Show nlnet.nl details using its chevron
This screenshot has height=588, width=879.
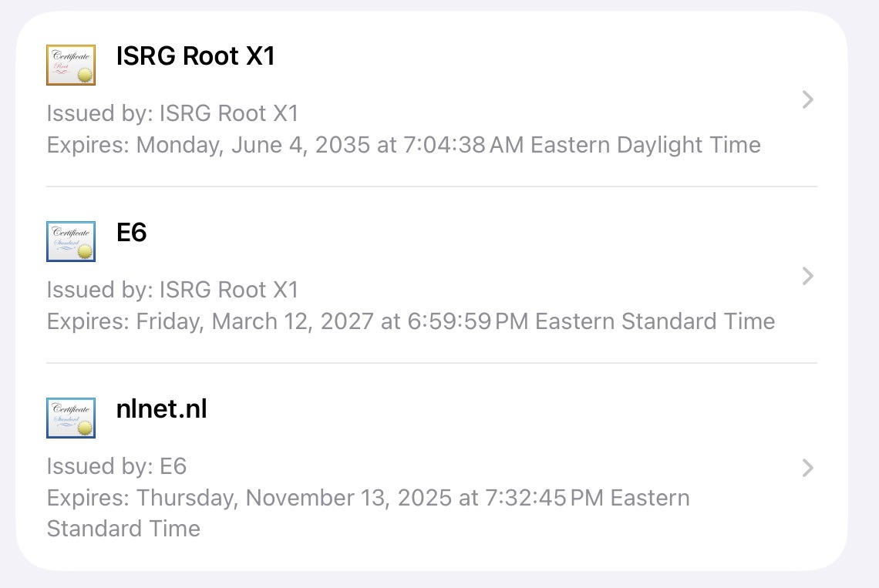coord(807,468)
